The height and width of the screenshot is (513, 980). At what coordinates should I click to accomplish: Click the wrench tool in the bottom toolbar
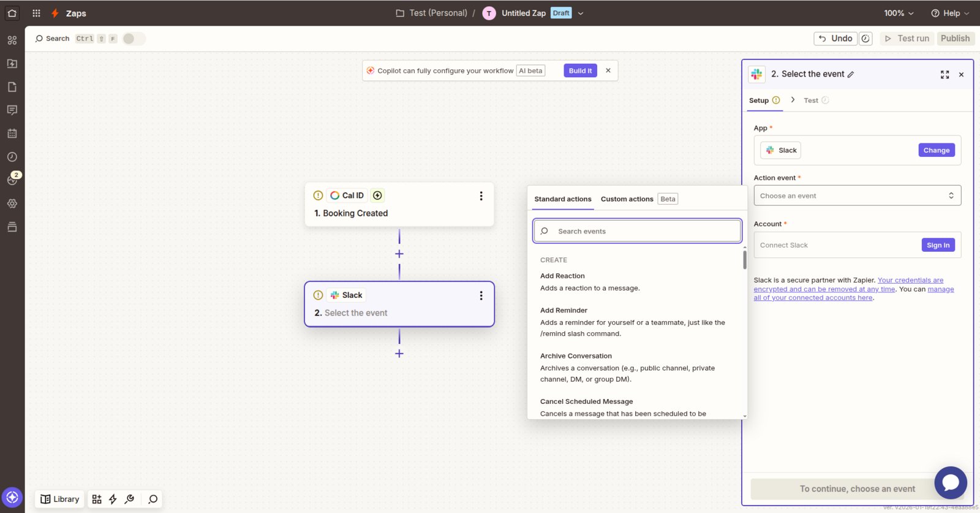coord(129,499)
